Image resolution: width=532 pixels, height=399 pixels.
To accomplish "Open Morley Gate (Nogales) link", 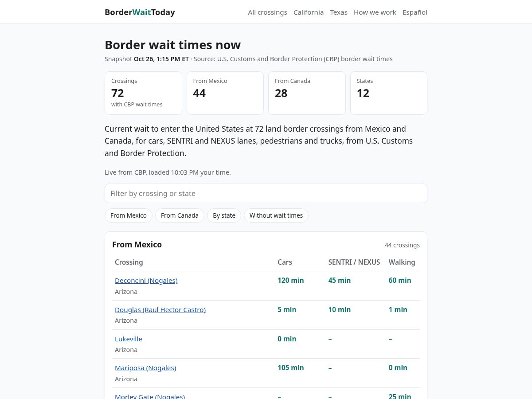I will tap(150, 396).
